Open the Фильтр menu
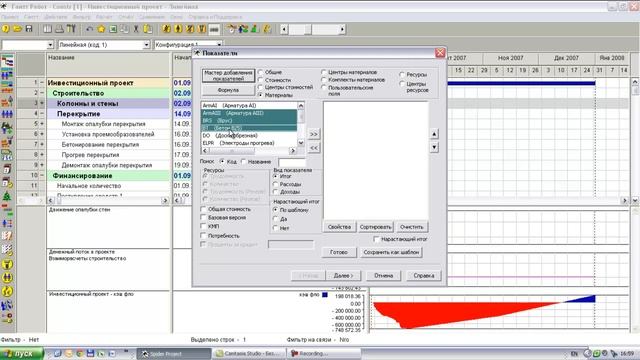The height and width of the screenshot is (360, 640). pos(82,17)
